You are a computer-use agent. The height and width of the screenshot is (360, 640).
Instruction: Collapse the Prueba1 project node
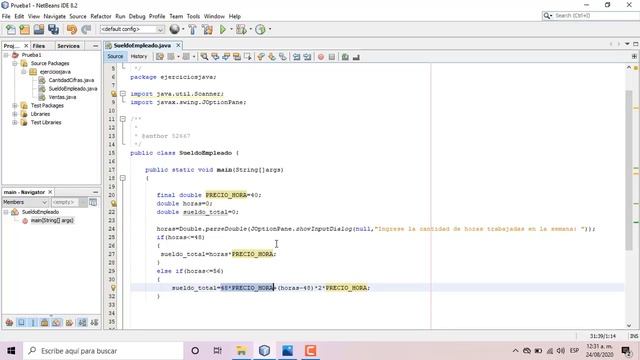(6, 55)
